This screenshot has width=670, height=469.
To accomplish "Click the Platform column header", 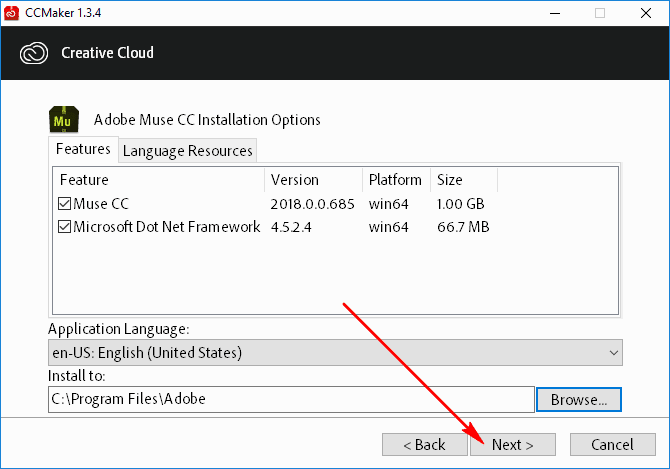I will click(397, 180).
